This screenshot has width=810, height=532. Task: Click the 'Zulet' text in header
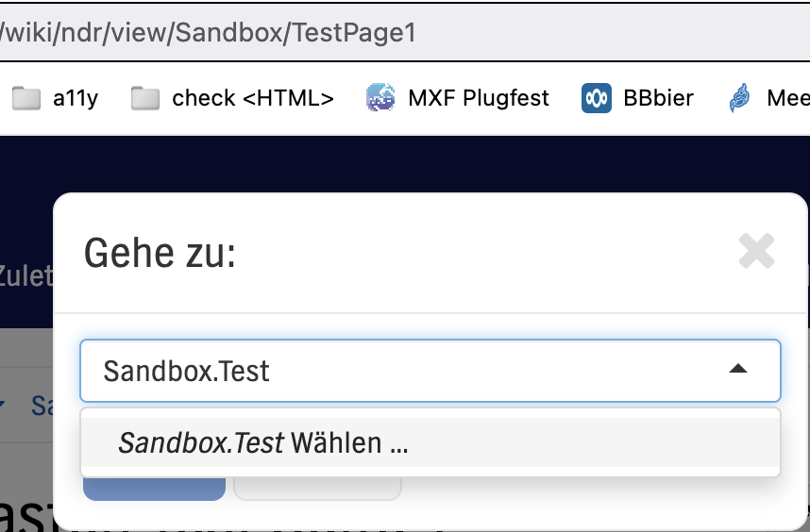click(x=25, y=276)
